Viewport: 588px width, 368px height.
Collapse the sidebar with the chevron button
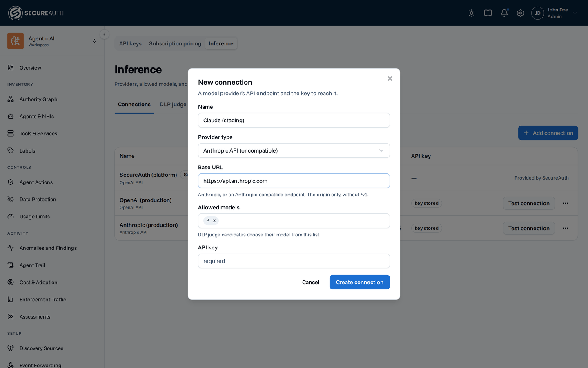(x=105, y=34)
